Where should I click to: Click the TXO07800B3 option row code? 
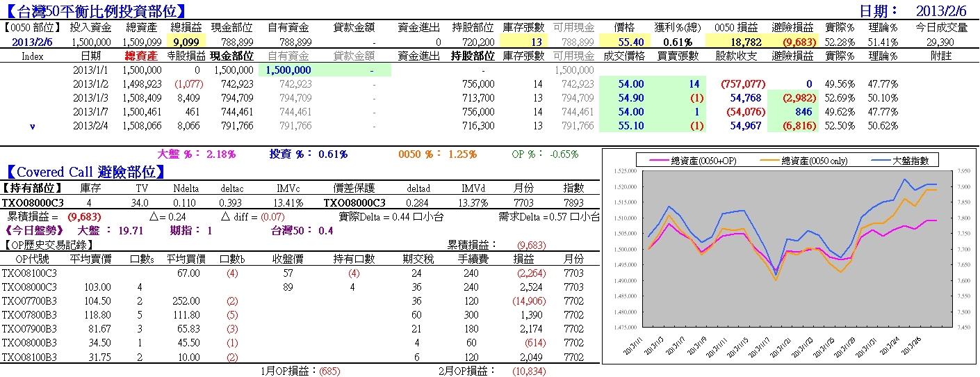(29, 314)
